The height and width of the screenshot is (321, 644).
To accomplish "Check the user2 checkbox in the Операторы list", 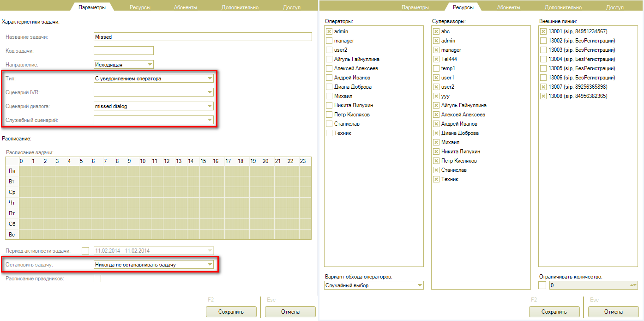I will [x=329, y=50].
